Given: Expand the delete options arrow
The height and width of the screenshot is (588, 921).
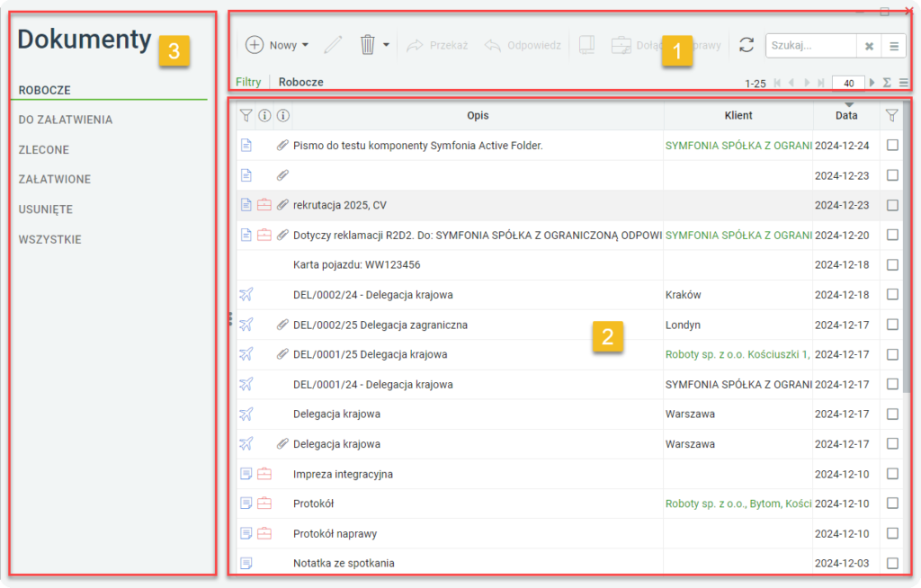Looking at the screenshot, I should tap(386, 45).
